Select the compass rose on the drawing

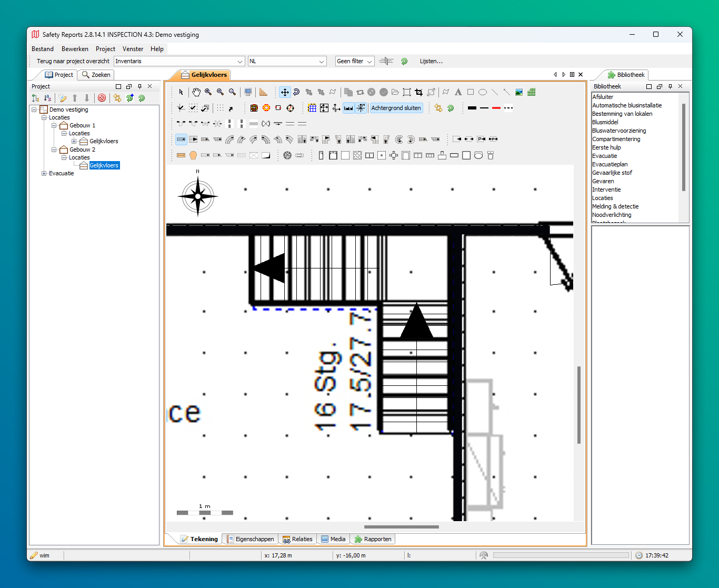pos(198,196)
